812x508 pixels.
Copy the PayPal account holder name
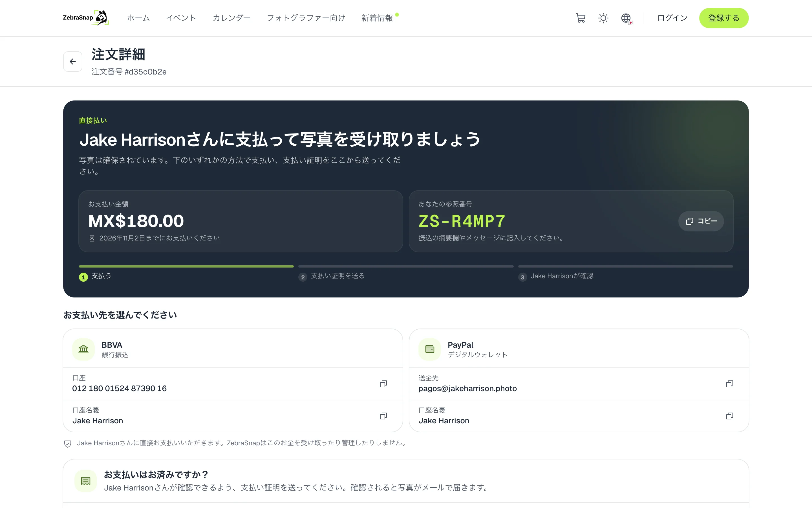[729, 416]
